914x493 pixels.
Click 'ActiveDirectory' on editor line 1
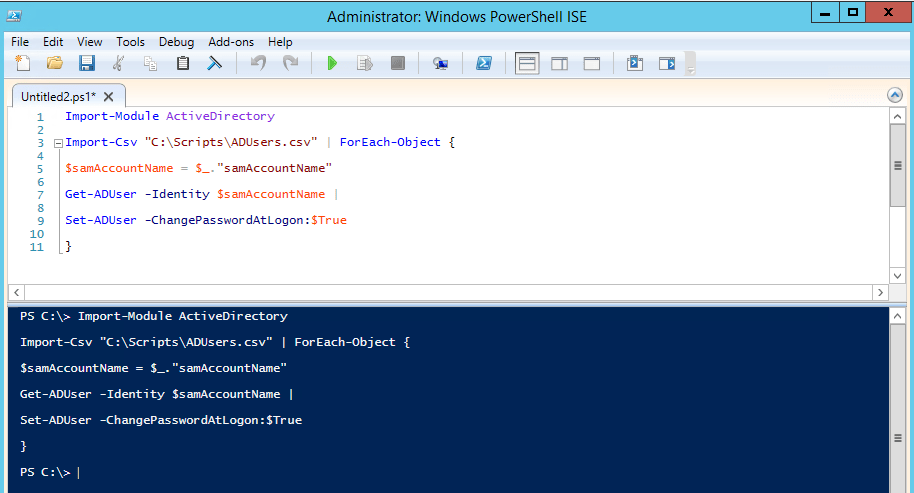tap(220, 116)
